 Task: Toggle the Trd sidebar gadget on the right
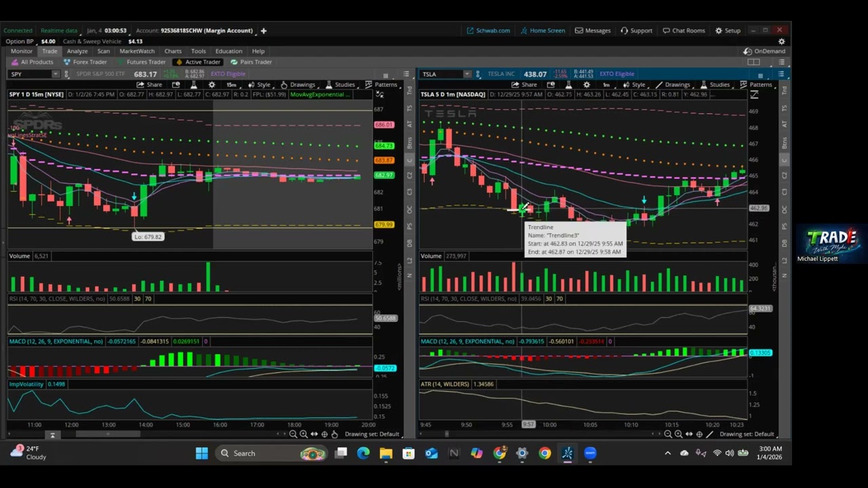pos(785,90)
